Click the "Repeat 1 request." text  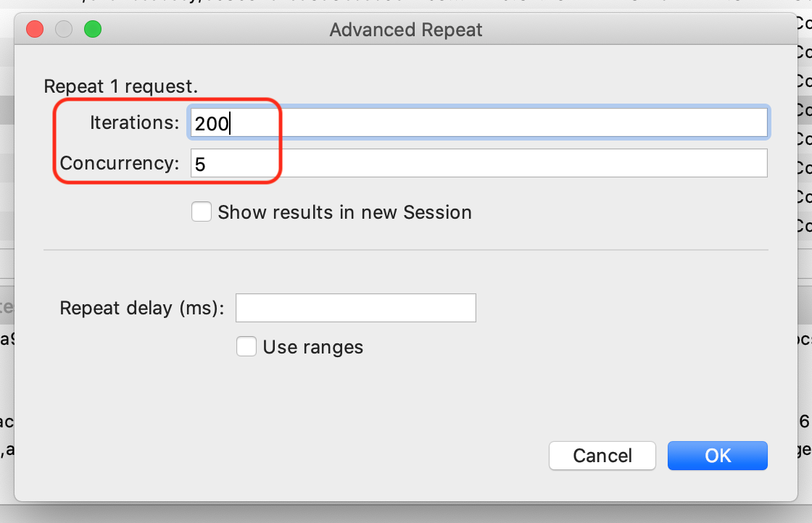pyautogui.click(x=120, y=86)
